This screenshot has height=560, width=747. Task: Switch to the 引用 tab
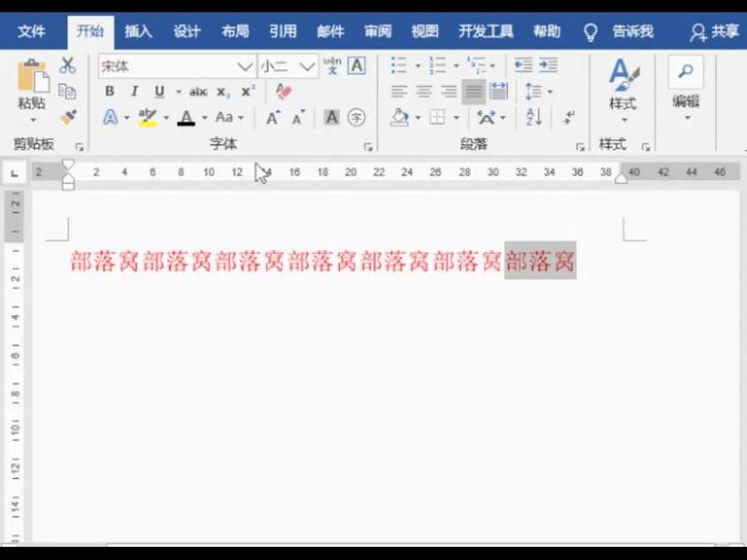[283, 32]
